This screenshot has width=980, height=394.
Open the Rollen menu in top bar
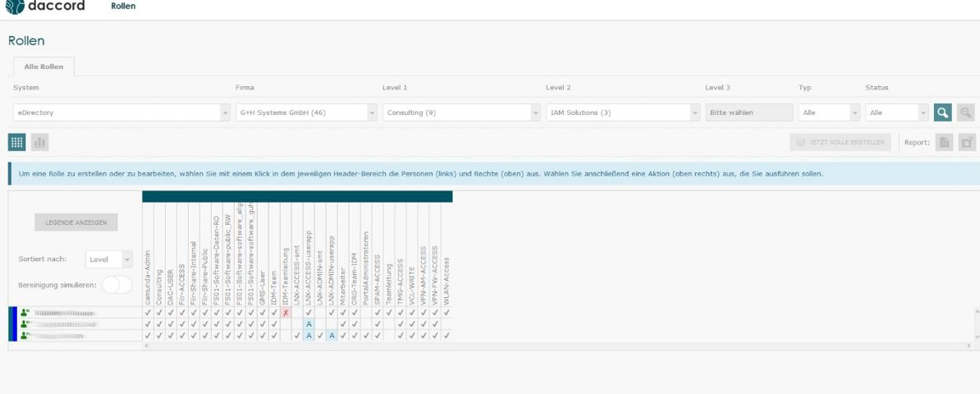click(x=123, y=7)
